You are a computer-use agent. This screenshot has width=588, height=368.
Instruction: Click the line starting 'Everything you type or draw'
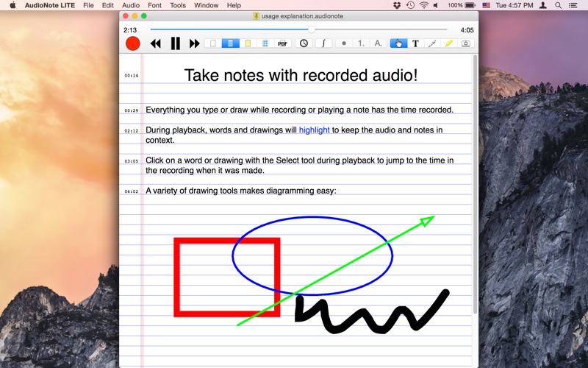point(300,110)
